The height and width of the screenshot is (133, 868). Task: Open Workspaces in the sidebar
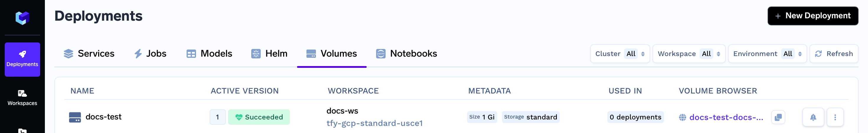point(22,98)
